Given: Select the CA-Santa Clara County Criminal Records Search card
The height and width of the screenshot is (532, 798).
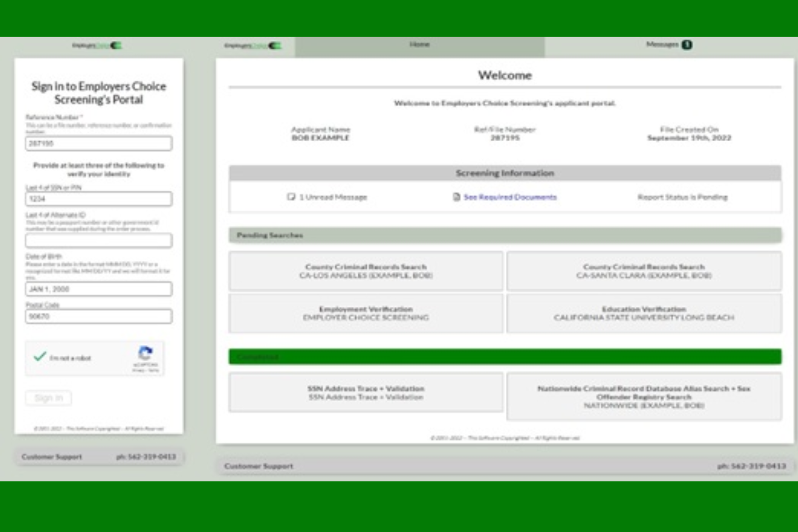Looking at the screenshot, I should click(644, 271).
